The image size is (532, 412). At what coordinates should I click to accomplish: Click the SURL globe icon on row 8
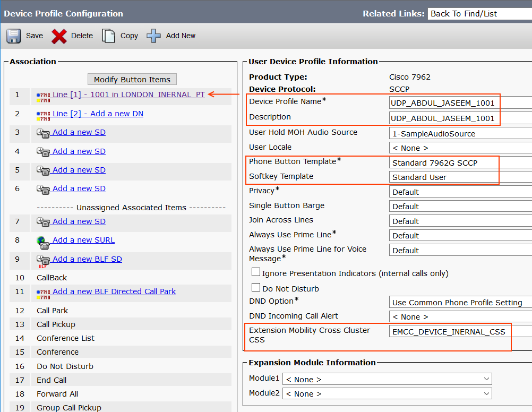pos(43,241)
